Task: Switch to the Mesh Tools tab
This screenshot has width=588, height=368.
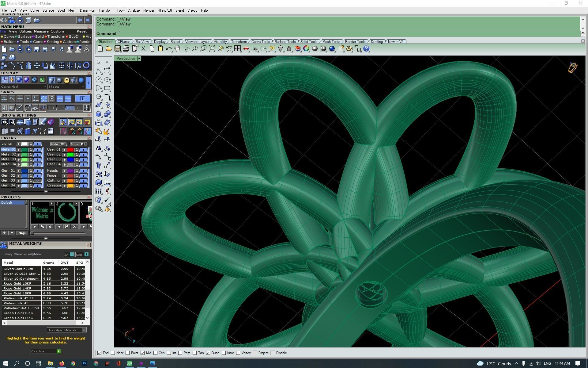Action: click(331, 42)
